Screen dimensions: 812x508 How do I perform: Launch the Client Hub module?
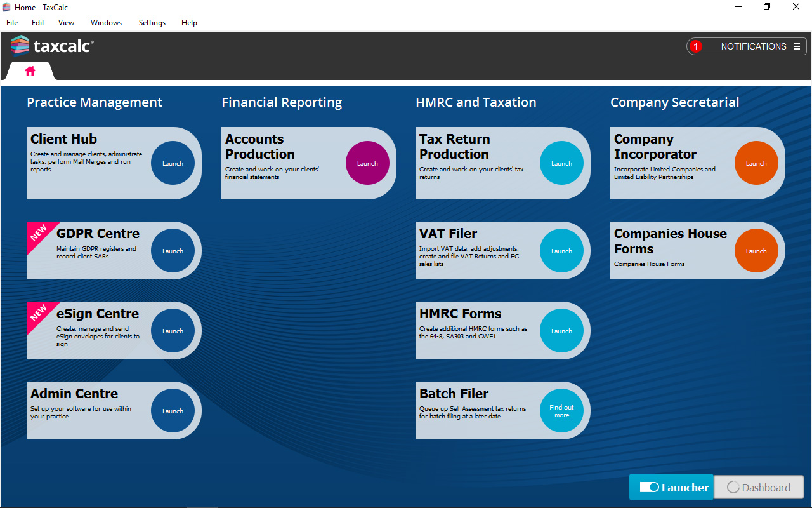coord(173,163)
